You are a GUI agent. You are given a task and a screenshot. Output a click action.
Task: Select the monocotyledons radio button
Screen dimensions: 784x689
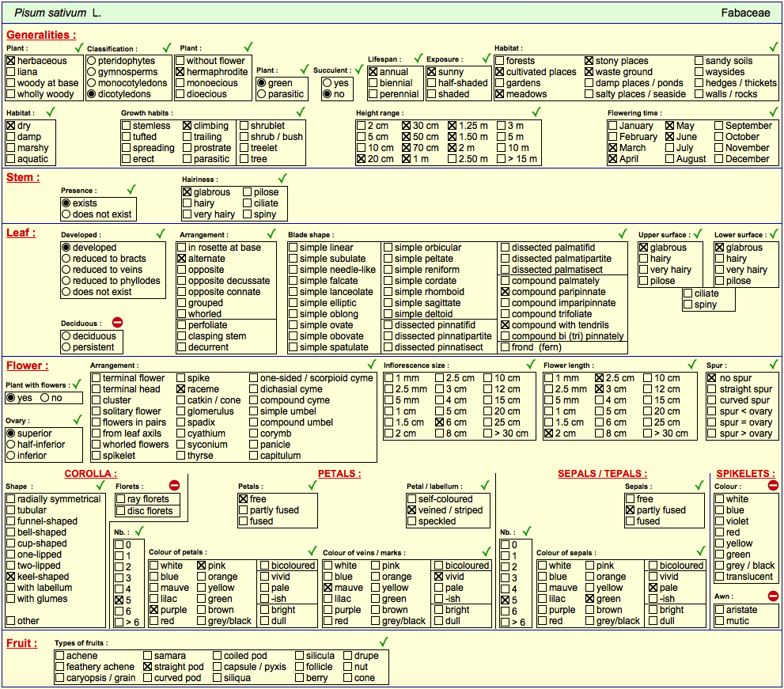[x=92, y=83]
